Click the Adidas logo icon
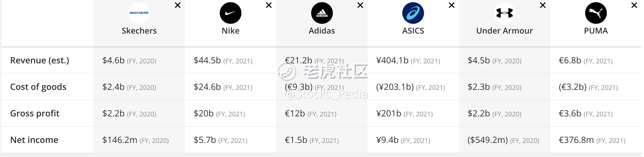644x157 pixels. [322, 13]
